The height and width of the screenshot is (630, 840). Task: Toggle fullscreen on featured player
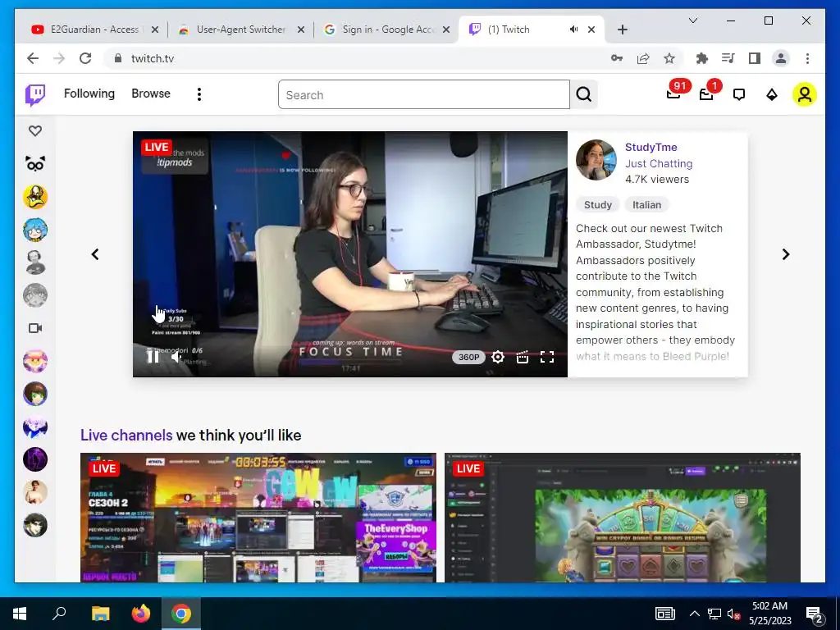547,357
